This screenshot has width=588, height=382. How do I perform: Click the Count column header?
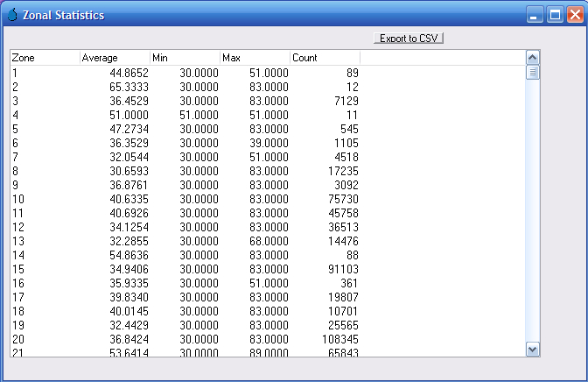pos(325,58)
